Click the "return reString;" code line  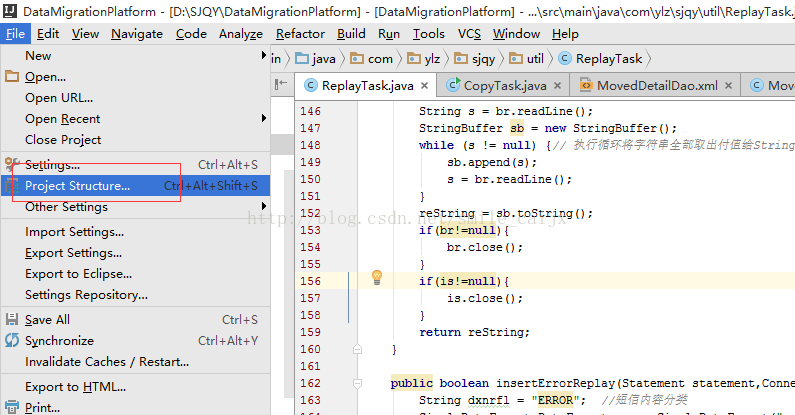pos(474,332)
